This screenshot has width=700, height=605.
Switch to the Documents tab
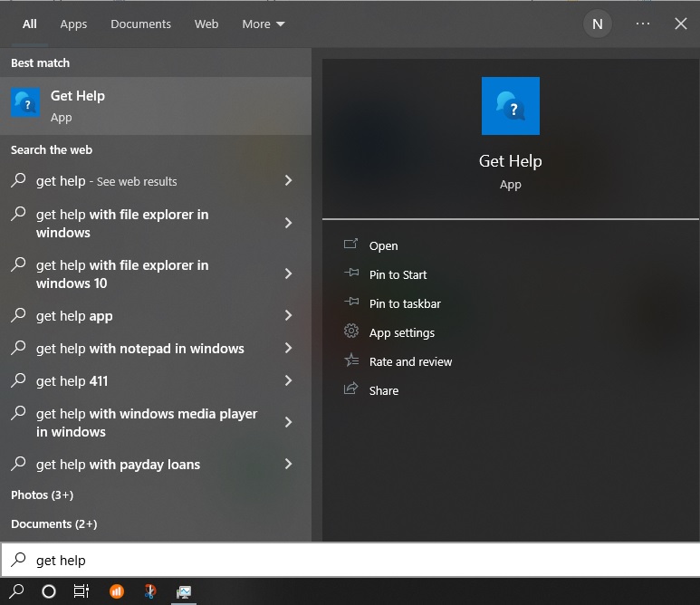tap(140, 24)
